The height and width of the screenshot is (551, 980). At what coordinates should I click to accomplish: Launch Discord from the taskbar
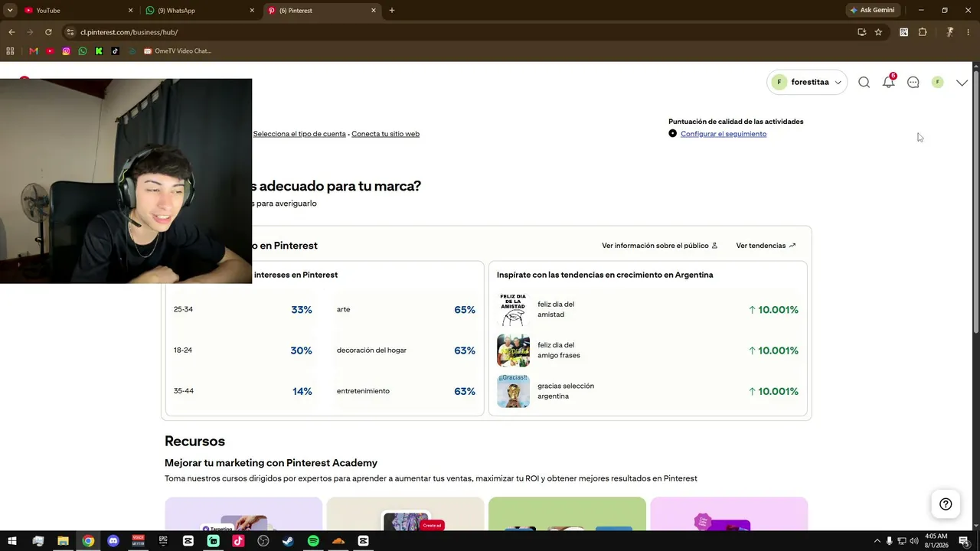(113, 541)
